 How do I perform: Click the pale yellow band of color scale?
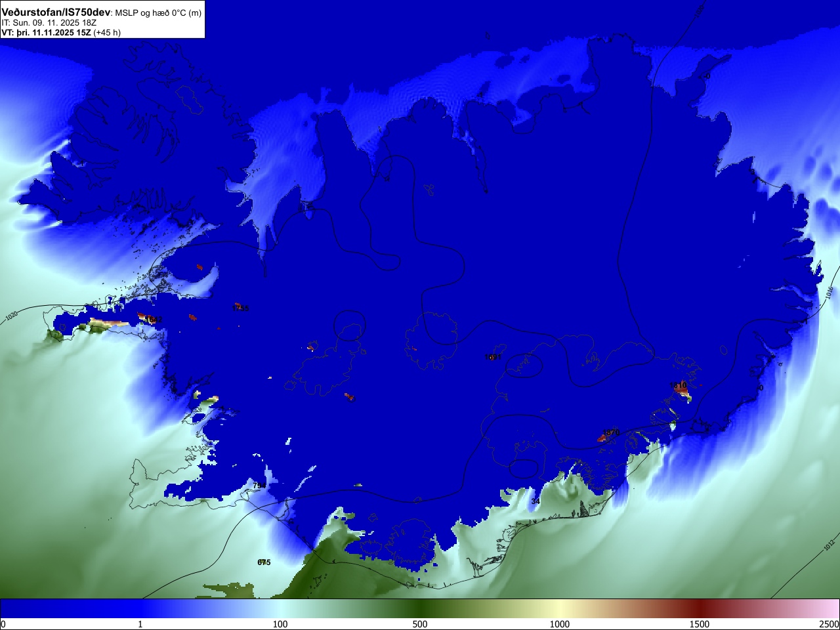[560, 608]
